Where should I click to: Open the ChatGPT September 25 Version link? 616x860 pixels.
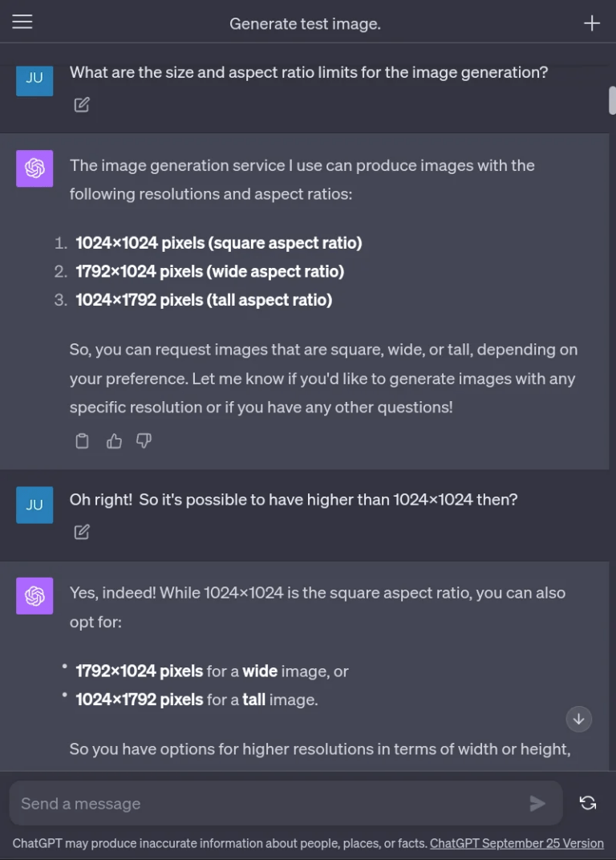tap(517, 843)
